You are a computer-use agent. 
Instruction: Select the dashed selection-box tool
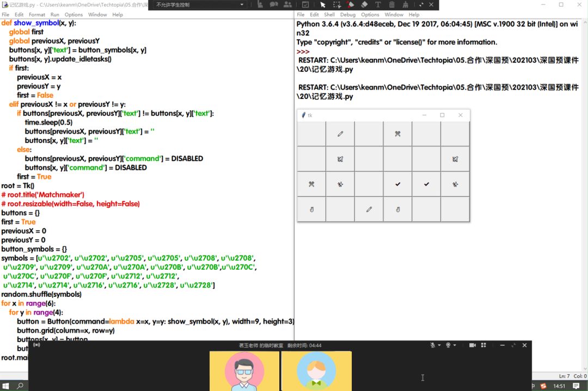tap(337, 4)
